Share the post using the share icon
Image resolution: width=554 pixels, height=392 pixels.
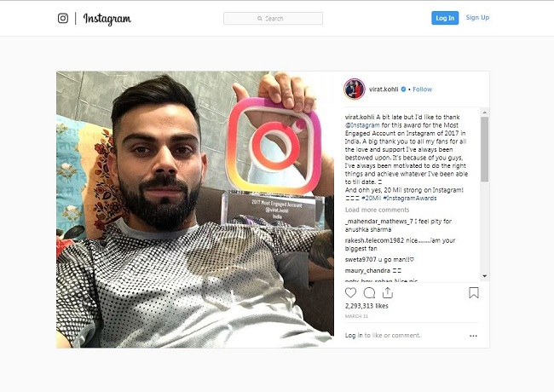(x=388, y=293)
